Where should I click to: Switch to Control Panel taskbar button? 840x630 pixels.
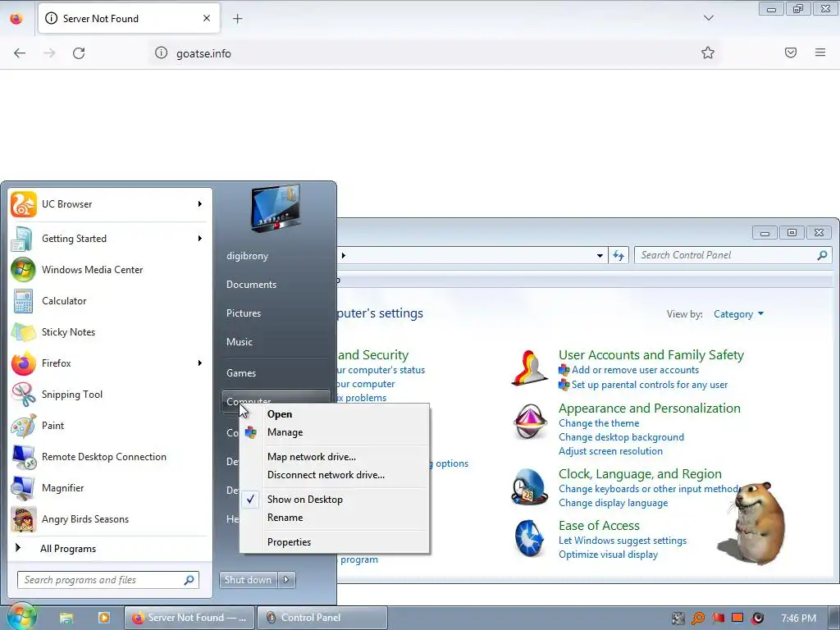[x=322, y=618]
